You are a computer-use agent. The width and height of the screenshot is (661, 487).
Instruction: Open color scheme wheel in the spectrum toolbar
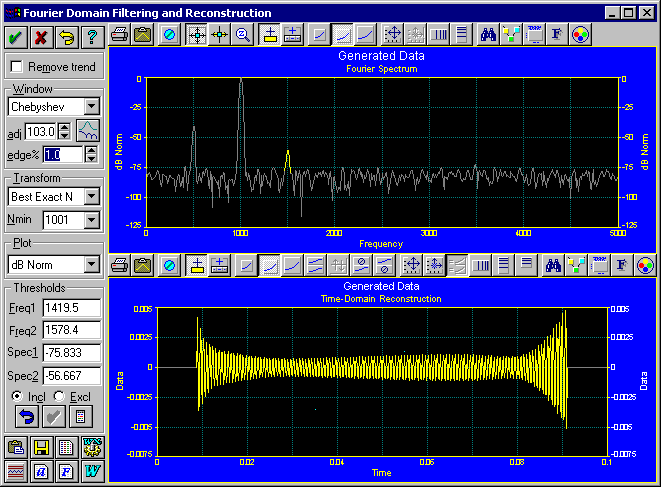coord(580,35)
